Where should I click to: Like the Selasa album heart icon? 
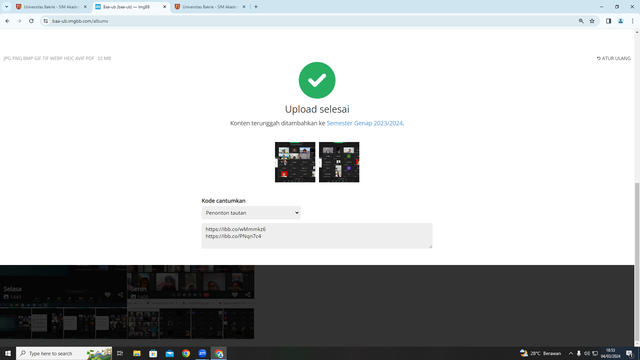point(107,295)
